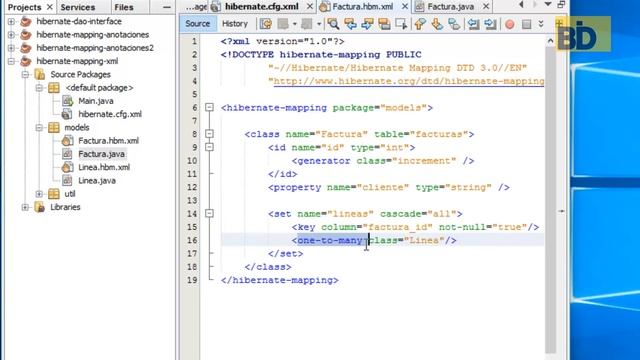This screenshot has height=360, width=640.
Task: Switch to Factura.hbm.xml editor tab
Action: pos(362,7)
